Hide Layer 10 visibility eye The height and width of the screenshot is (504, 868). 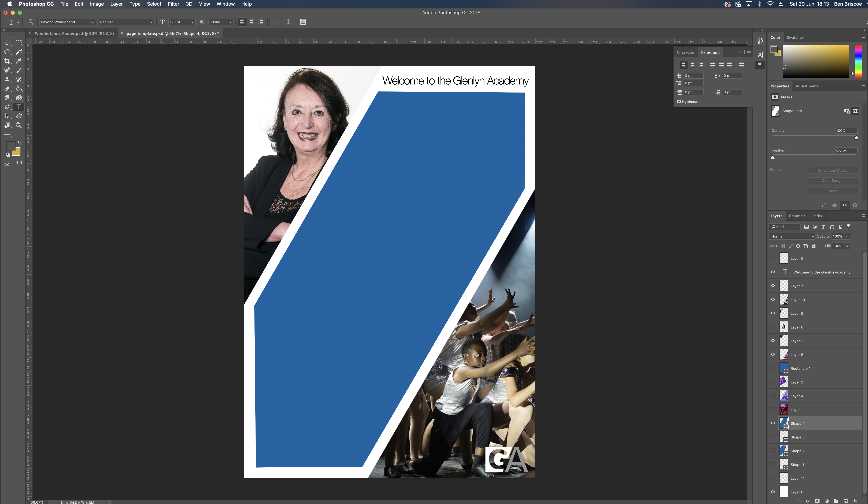point(773,300)
